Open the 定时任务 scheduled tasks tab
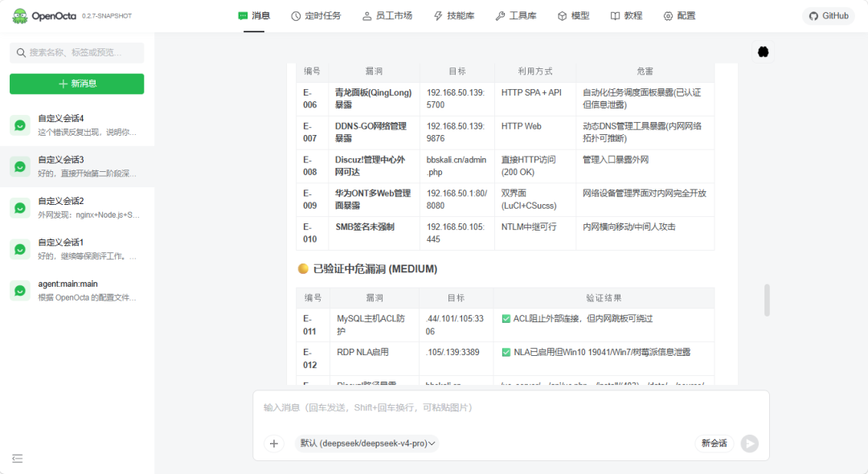This screenshot has height=474, width=868. tap(316, 16)
